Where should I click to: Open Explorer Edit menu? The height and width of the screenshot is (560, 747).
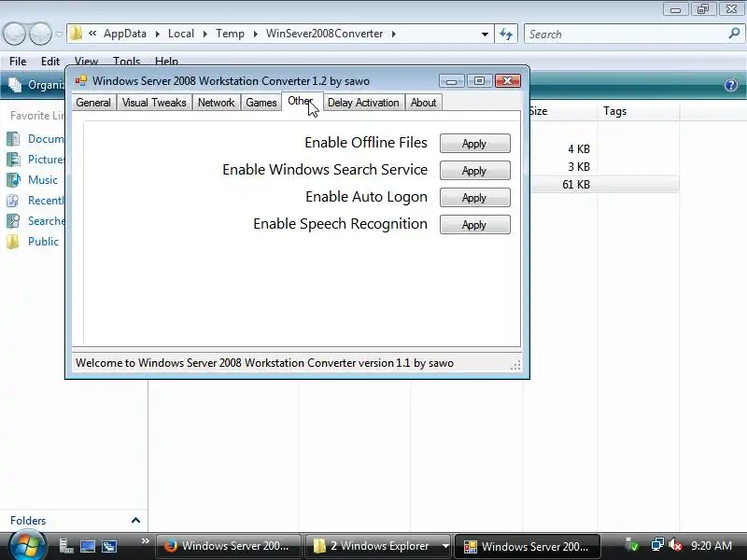pos(50,62)
